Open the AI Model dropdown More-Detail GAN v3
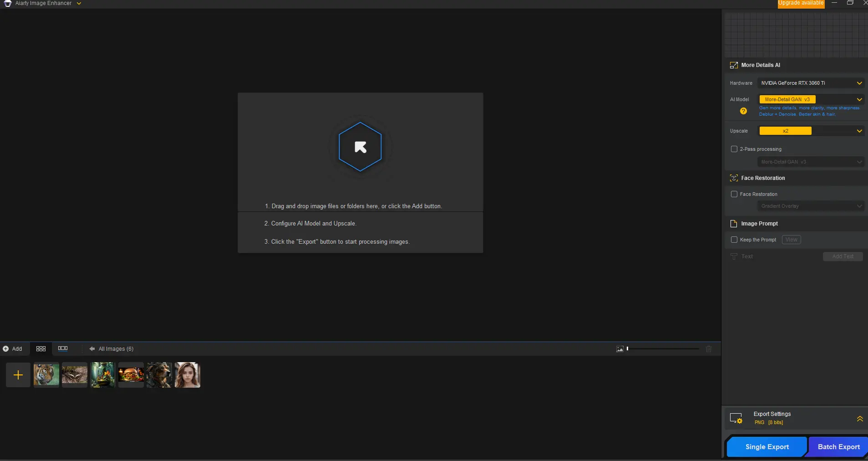Screen dimensions: 868x461 click(811, 99)
